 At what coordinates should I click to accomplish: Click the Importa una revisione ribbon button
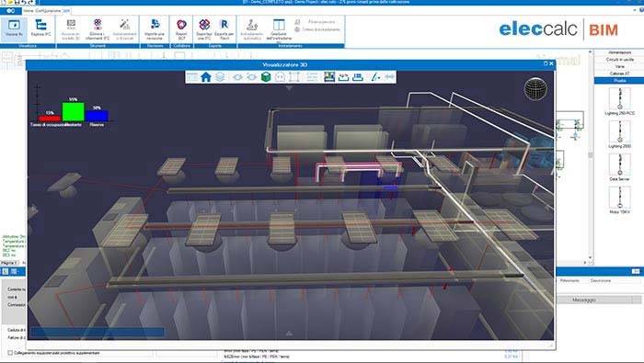pyautogui.click(x=155, y=28)
